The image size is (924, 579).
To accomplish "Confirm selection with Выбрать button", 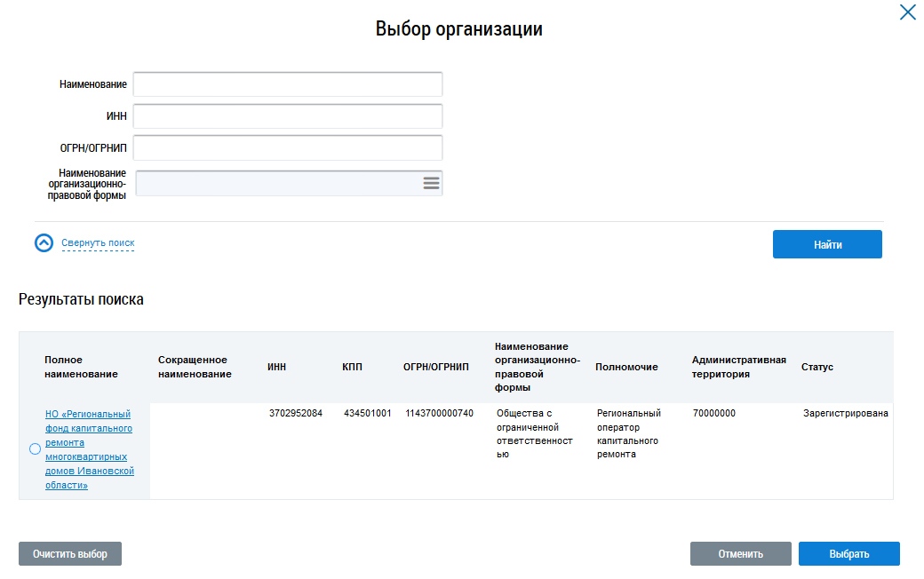I will coord(849,553).
